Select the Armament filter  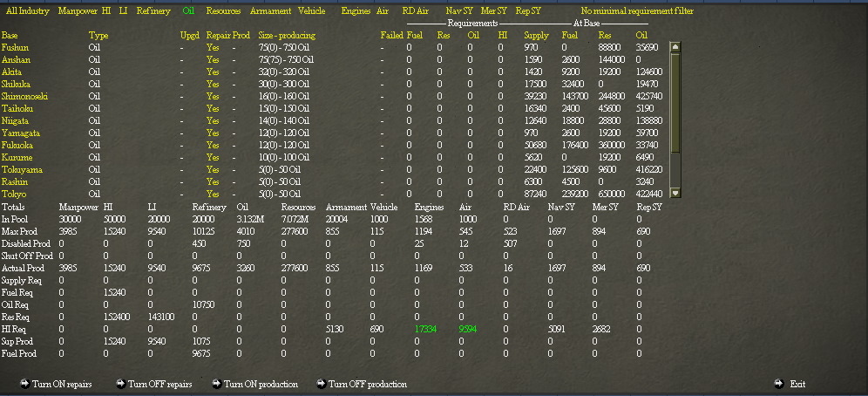click(x=270, y=10)
